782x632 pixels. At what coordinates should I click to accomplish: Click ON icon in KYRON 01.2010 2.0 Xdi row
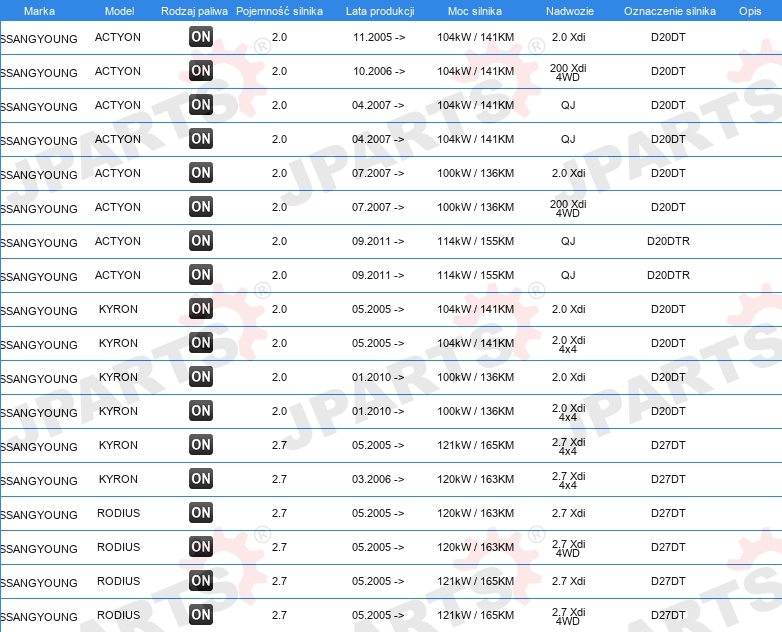click(201, 377)
